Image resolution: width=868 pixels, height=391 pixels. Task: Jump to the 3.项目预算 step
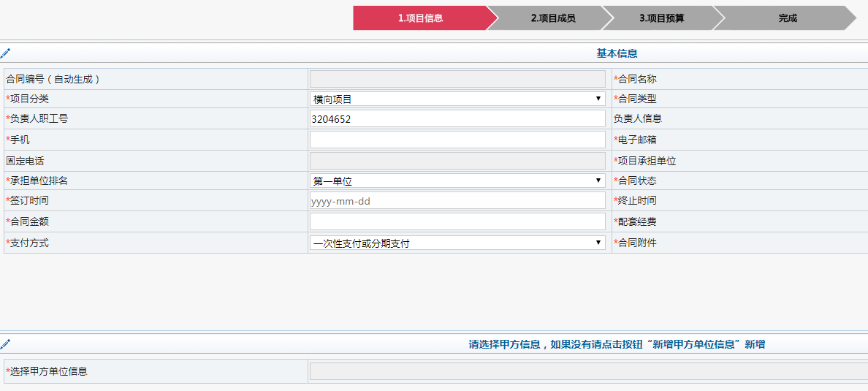point(661,18)
